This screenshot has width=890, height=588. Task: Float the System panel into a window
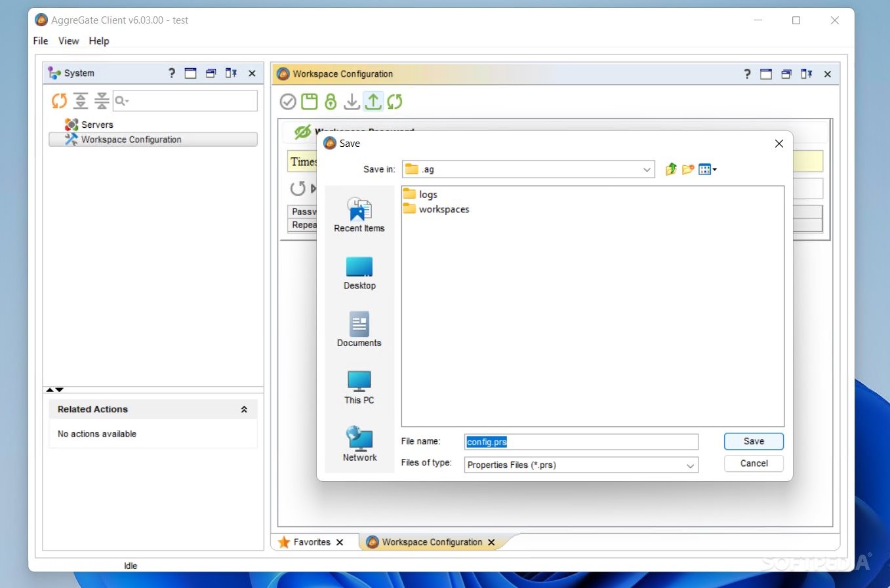point(211,73)
